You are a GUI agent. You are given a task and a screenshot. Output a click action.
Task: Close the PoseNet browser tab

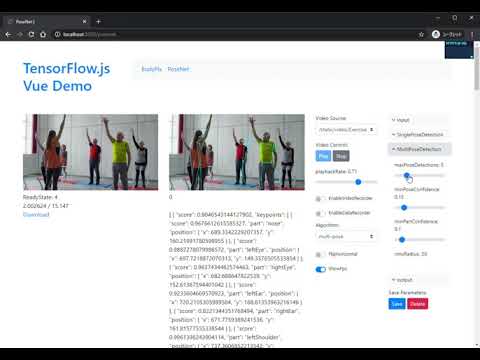[x=84, y=22]
